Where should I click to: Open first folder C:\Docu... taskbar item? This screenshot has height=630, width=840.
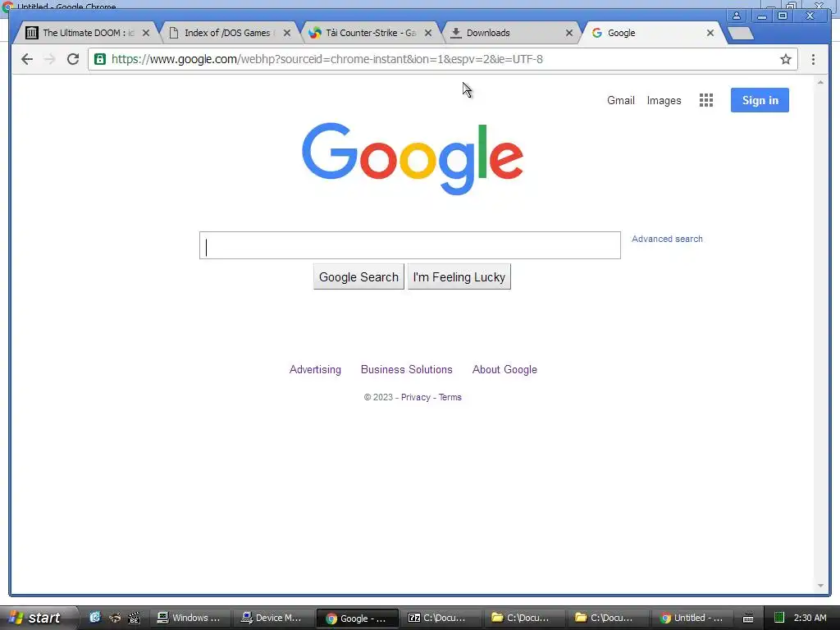pyautogui.click(x=523, y=618)
